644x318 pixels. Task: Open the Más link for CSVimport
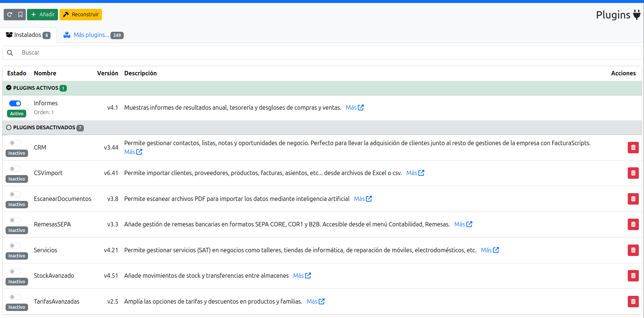(415, 173)
